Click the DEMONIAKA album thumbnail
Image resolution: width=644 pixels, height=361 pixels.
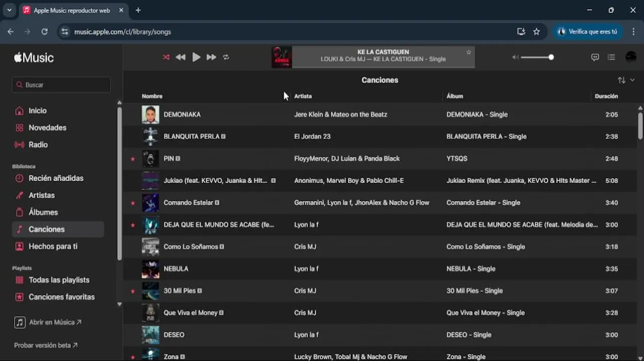click(150, 115)
